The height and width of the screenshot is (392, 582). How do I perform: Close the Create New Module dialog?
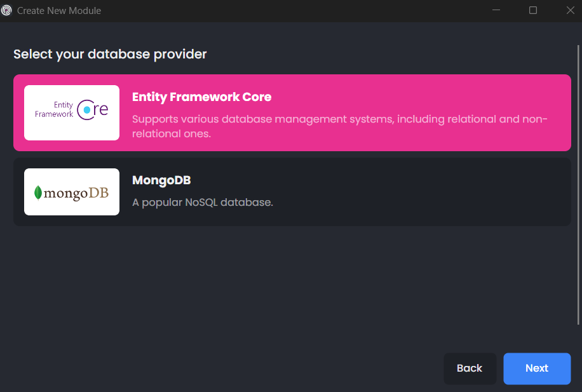(570, 10)
